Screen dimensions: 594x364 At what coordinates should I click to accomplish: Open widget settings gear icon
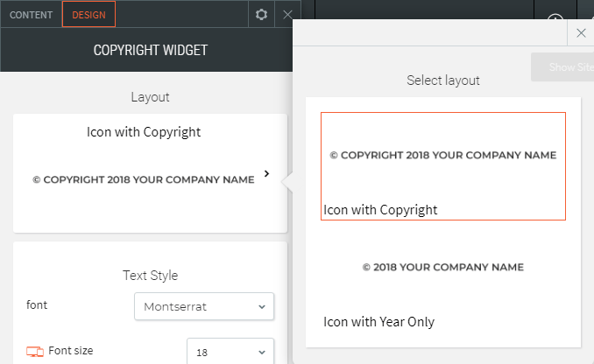pyautogui.click(x=261, y=15)
